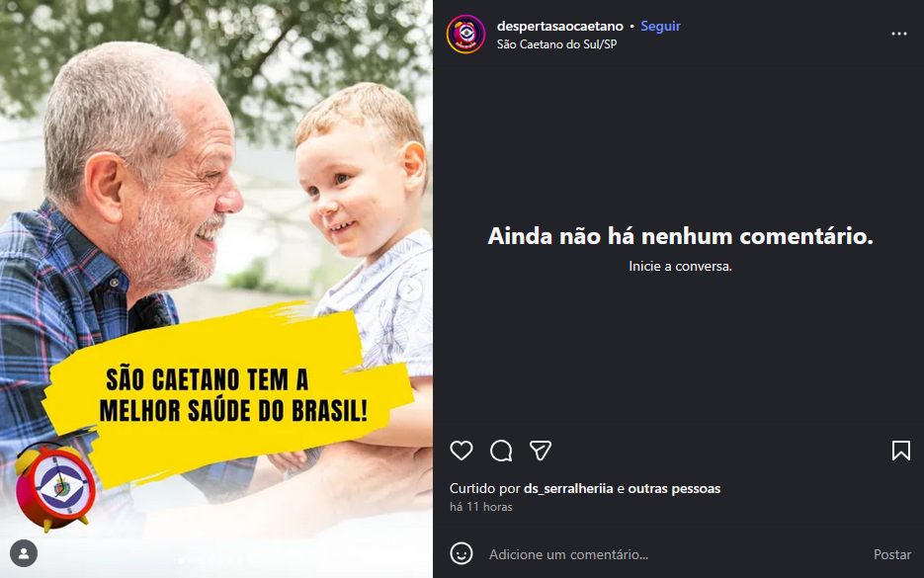Like the post with the heart icon
Screen dimensions: 924x578
pos(462,451)
